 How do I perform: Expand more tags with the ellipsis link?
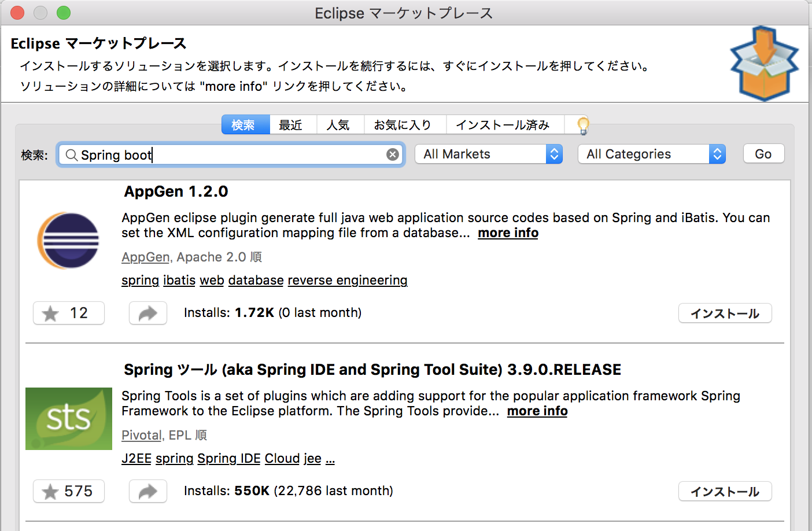click(x=330, y=458)
